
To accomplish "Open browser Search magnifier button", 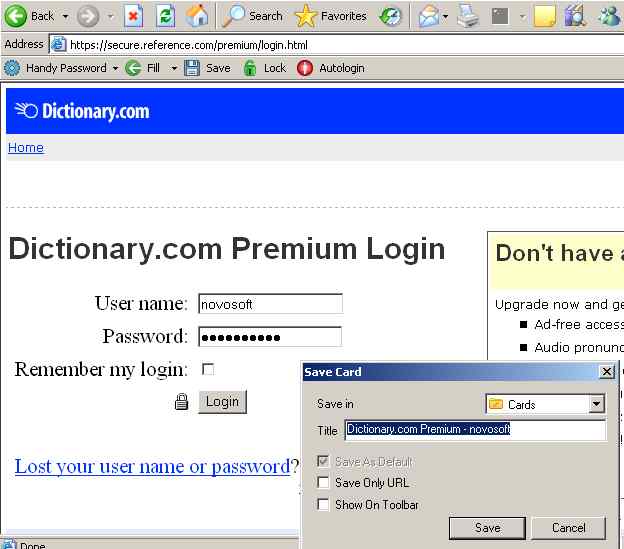I will (252, 16).
